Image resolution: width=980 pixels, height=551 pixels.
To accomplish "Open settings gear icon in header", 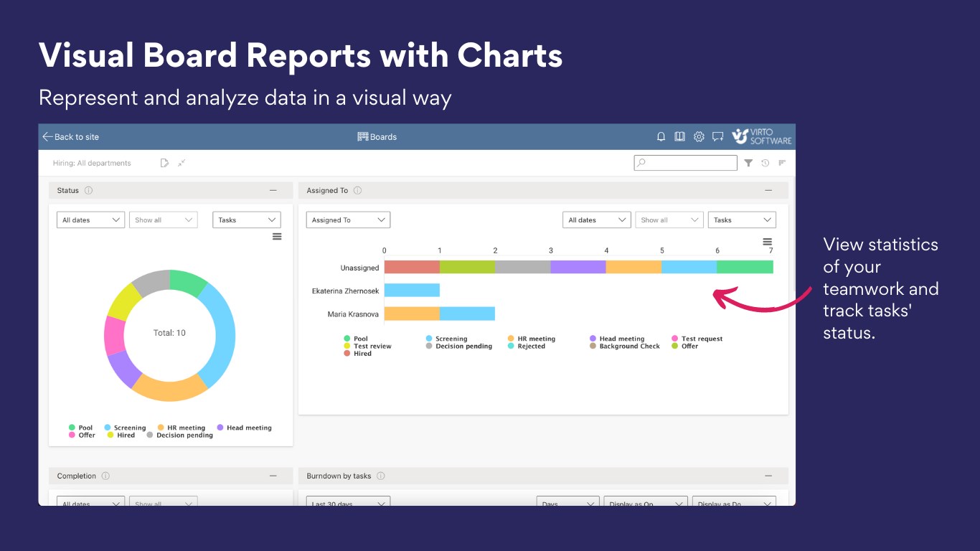I will pos(699,137).
